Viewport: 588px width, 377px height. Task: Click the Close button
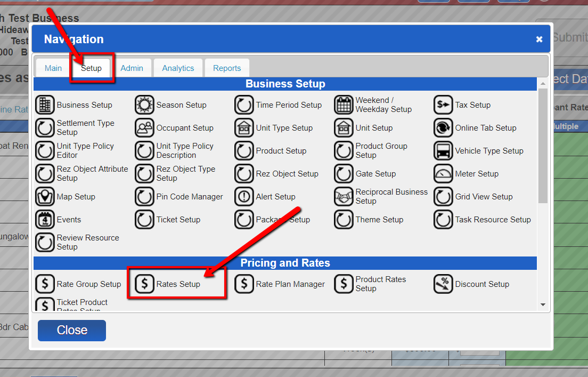tap(72, 331)
